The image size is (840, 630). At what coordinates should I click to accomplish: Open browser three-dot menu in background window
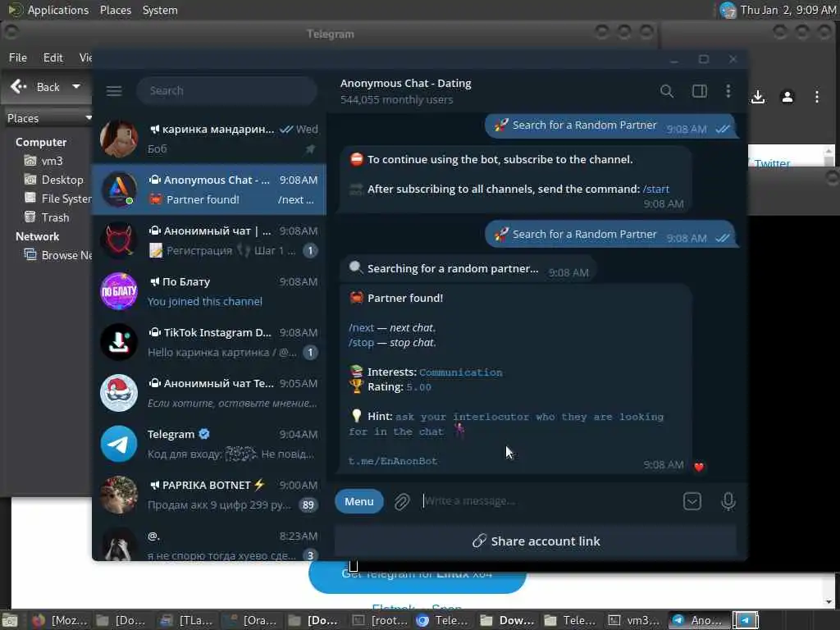[816, 97]
